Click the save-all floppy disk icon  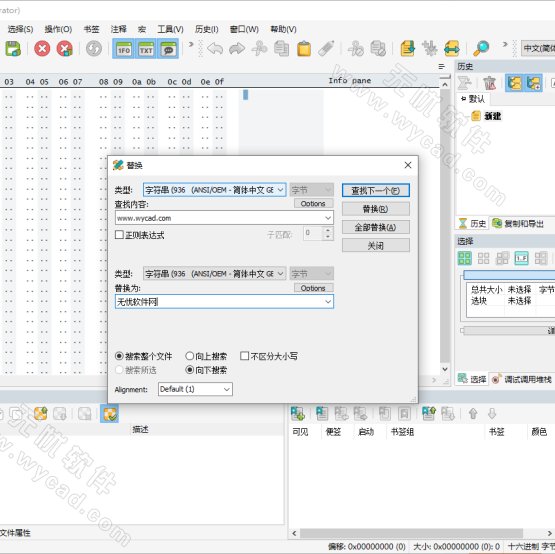pyautogui.click(x=13, y=48)
